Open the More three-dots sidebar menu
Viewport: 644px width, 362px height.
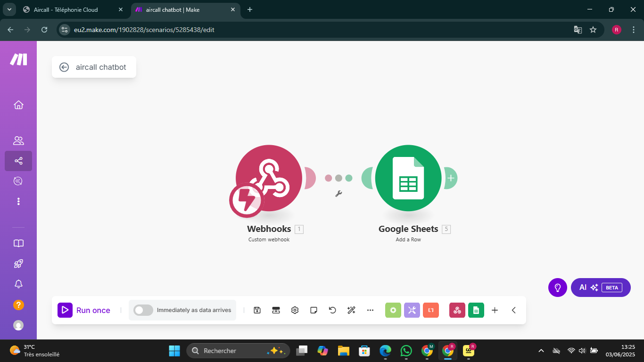18,201
